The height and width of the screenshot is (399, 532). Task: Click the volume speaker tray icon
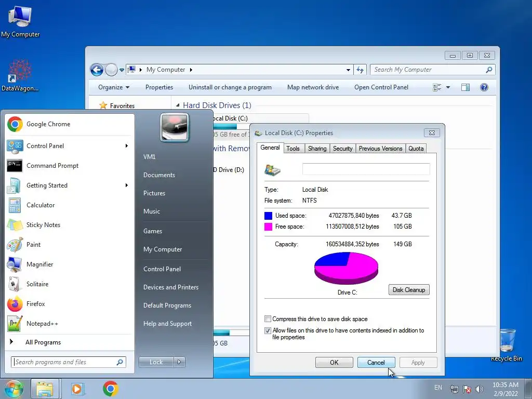(480, 389)
